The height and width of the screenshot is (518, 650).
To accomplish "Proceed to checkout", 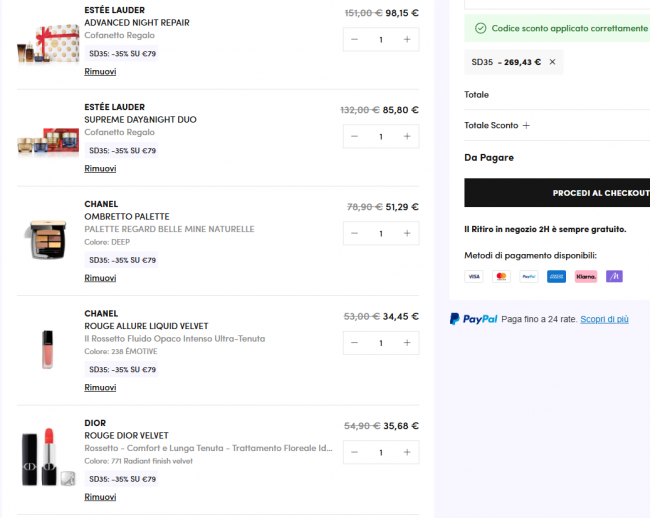I will 557,192.
